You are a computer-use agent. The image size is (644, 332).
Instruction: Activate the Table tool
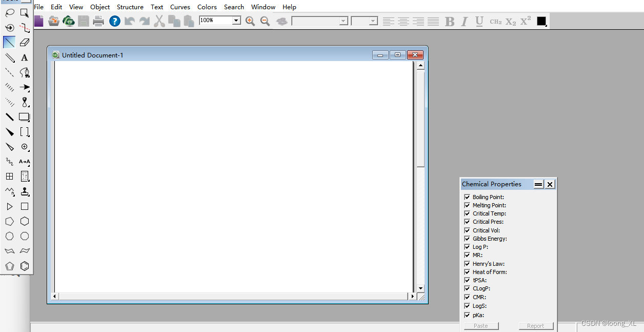click(x=9, y=176)
